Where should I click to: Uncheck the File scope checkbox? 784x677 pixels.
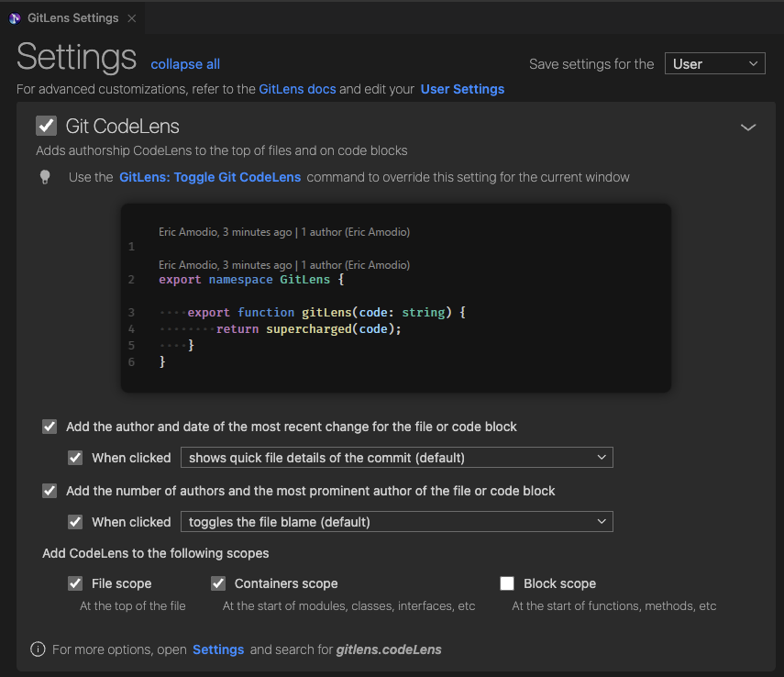click(75, 583)
